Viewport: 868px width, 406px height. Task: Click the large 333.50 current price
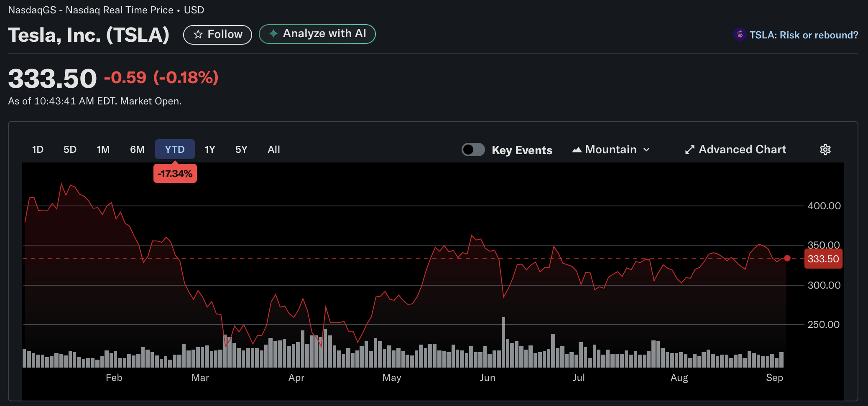click(x=52, y=79)
